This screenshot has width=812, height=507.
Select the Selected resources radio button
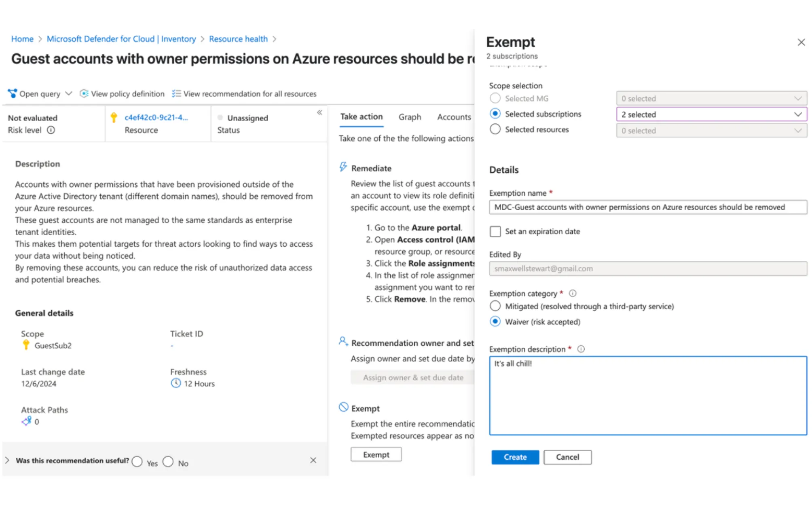click(495, 129)
